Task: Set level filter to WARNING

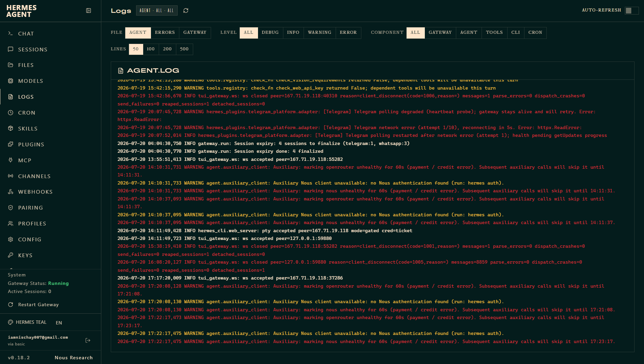Action: tap(319, 33)
